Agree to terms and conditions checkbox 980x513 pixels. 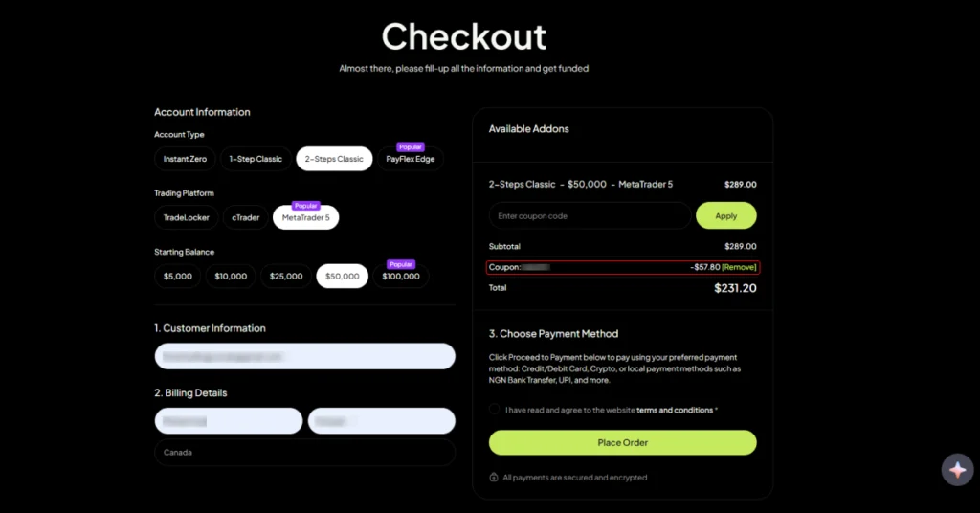click(x=495, y=410)
